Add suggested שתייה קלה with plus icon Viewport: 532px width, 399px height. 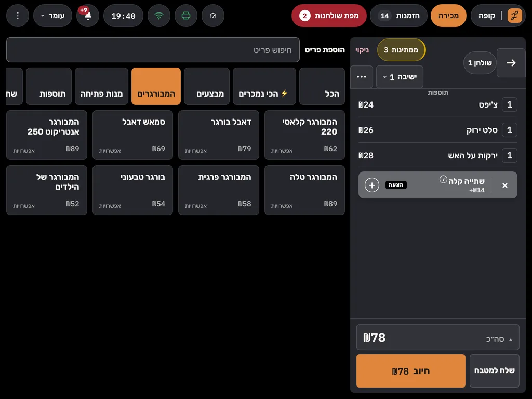tap(372, 185)
